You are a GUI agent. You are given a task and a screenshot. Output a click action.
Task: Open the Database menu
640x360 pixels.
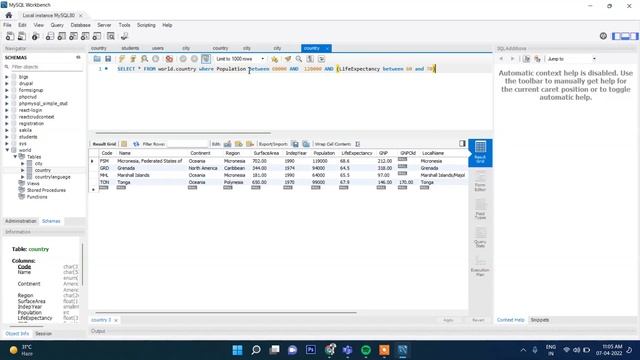pyautogui.click(x=80, y=25)
